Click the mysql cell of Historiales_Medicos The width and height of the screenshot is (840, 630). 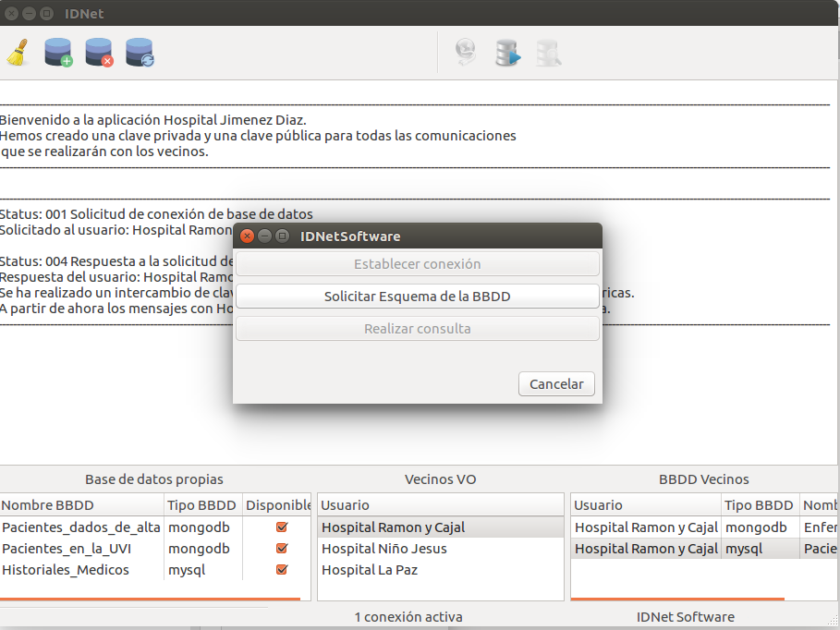[202, 569]
